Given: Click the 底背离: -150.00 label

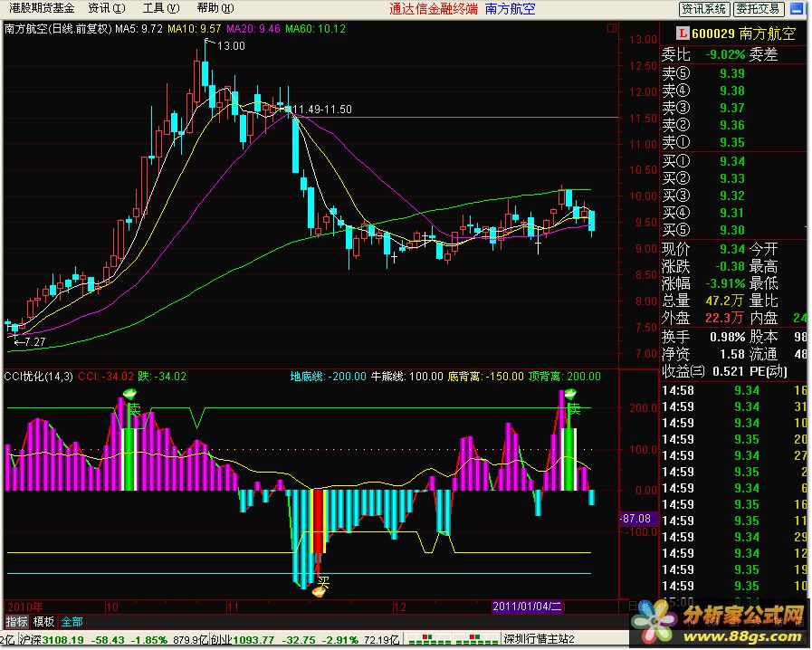Looking at the screenshot, I should [486, 377].
